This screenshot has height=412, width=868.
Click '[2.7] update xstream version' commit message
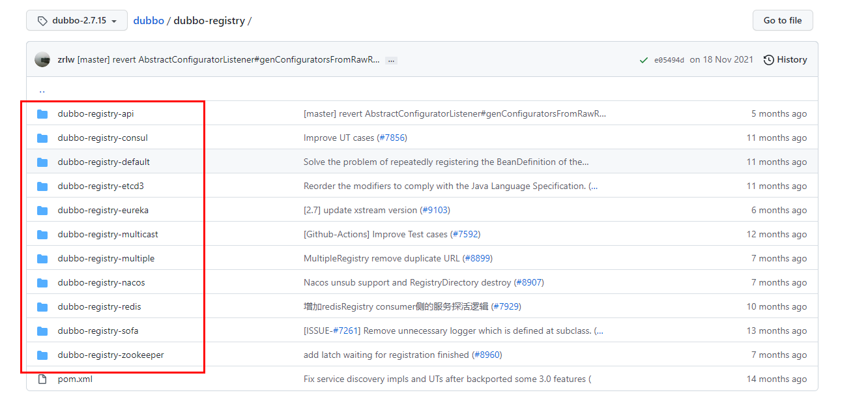(360, 210)
